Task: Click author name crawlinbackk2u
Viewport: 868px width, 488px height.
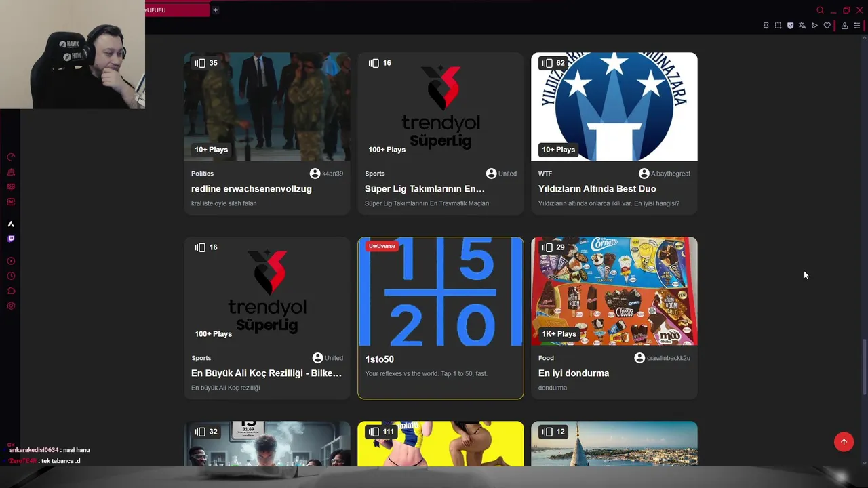Action: 669,358
